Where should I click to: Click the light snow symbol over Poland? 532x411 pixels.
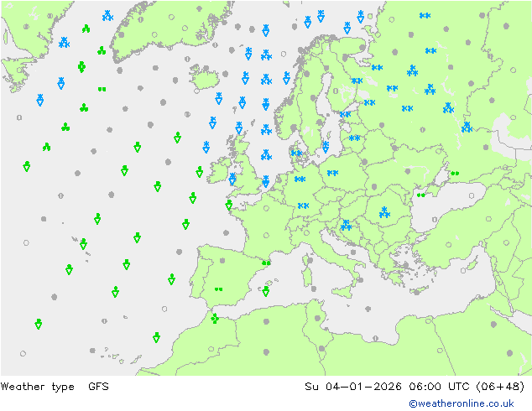click(x=332, y=173)
